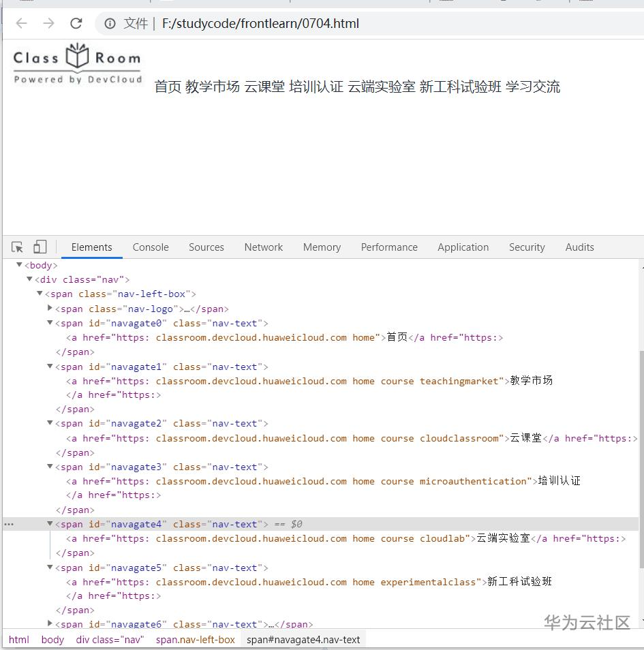Collapse the span#navagate4 node
The height and width of the screenshot is (650, 644).
(x=50, y=523)
